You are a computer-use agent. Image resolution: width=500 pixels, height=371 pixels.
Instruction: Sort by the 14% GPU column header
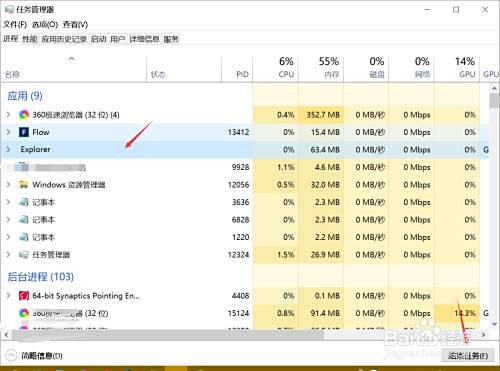(x=457, y=69)
